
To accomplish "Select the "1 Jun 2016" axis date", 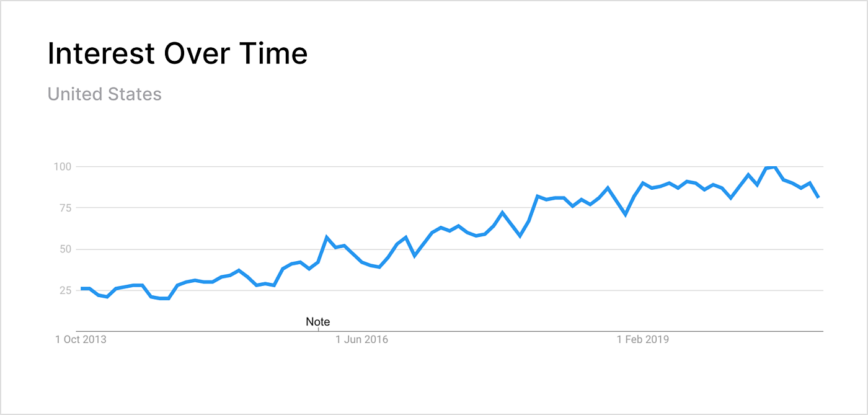I will pyautogui.click(x=361, y=339).
